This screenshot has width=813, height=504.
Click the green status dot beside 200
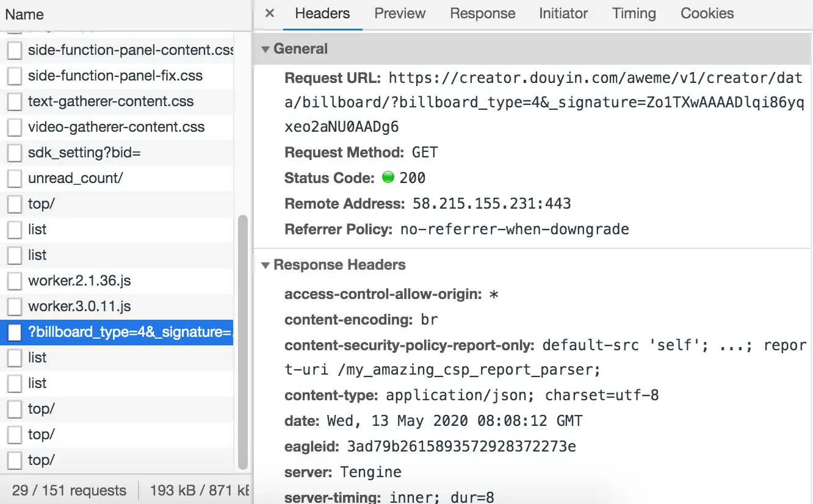click(388, 178)
